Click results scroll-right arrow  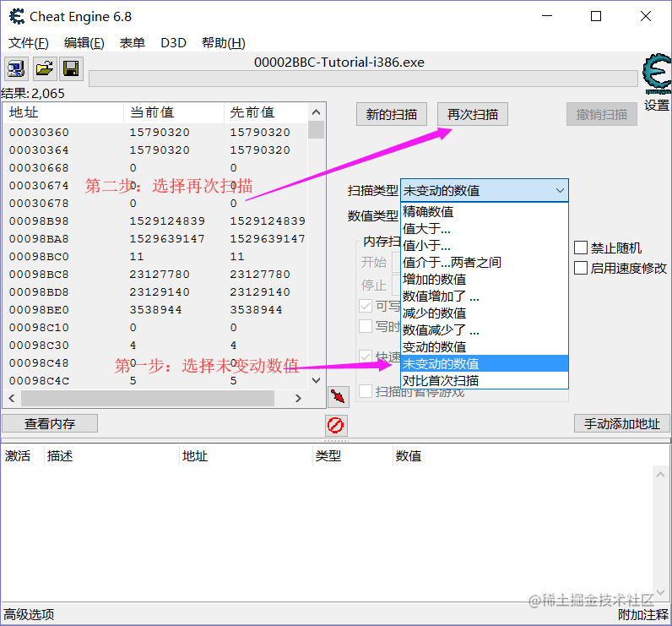tap(298, 398)
